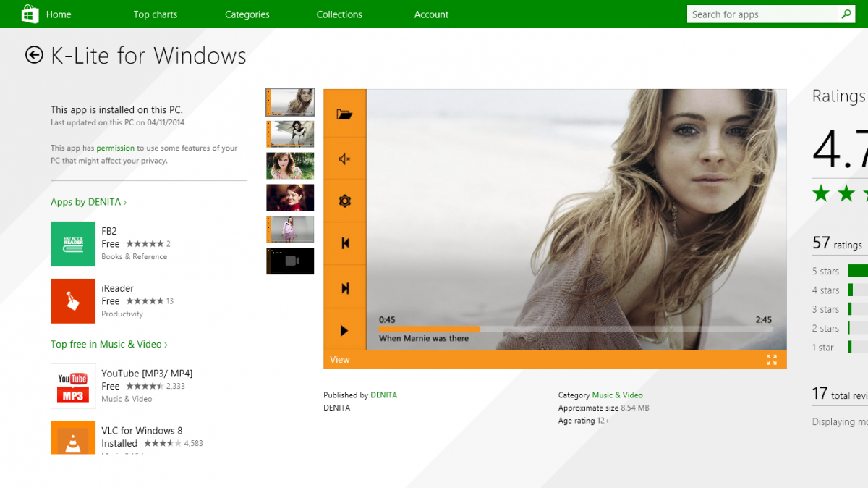This screenshot has width=868, height=488.
Task: Click the 2:45 duration time
Action: point(764,320)
